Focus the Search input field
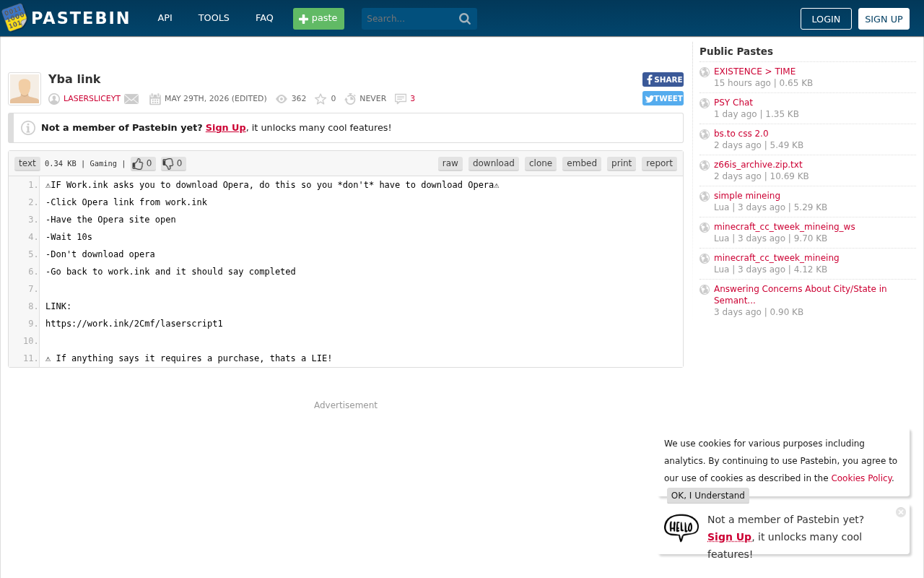Screen dimensions: 924x578 pyautogui.click(x=410, y=19)
